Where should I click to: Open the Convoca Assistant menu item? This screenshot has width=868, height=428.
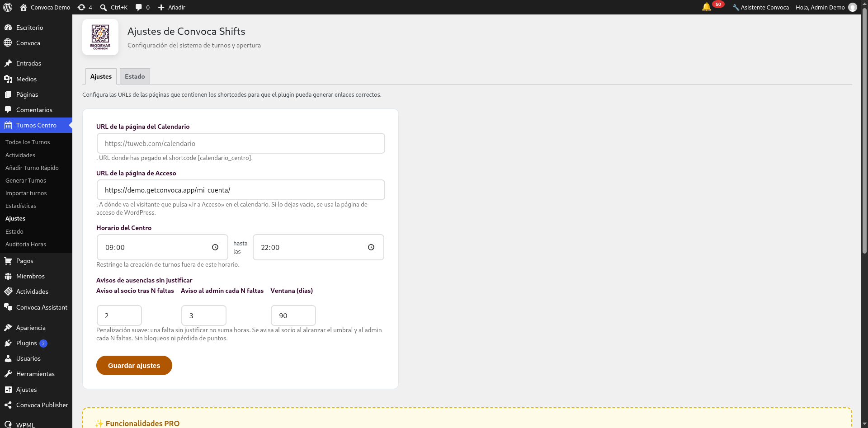point(36,307)
